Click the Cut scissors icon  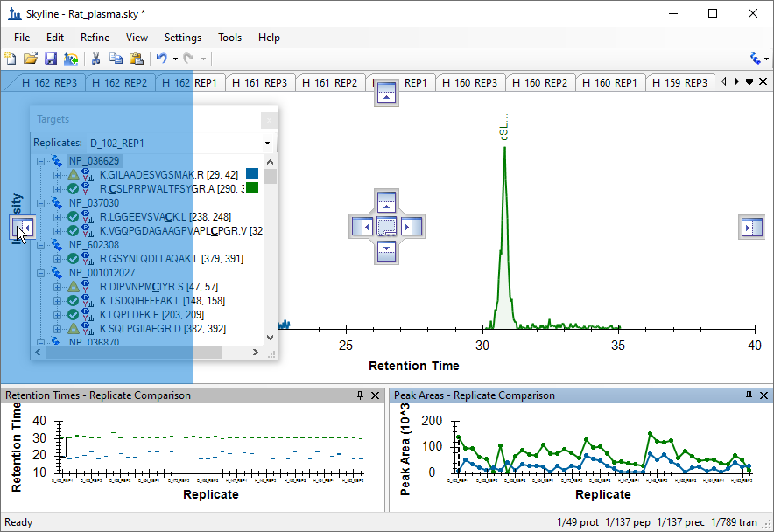point(95,59)
